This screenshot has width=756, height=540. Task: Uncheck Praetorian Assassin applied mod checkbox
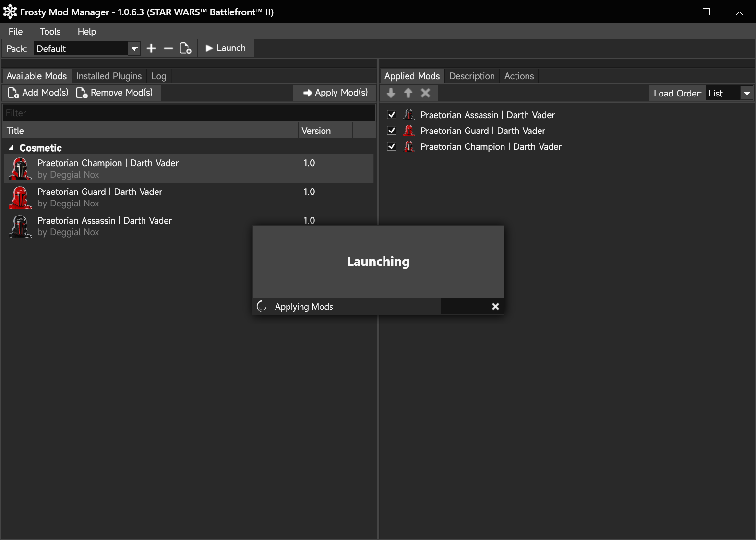392,115
